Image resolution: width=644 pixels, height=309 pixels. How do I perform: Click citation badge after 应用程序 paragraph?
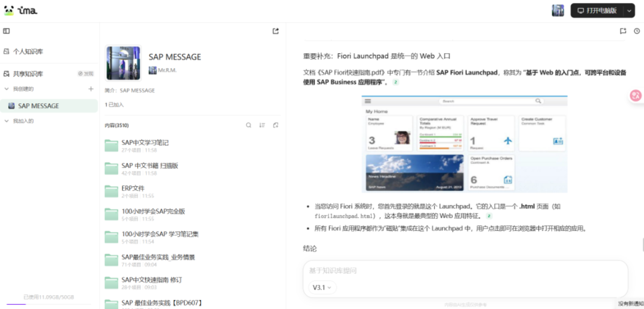coord(396,82)
